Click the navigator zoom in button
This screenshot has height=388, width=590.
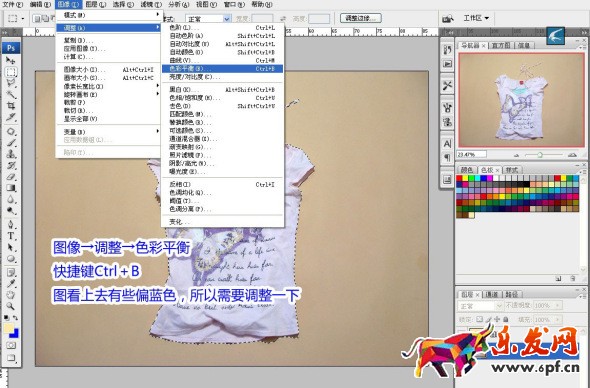(x=572, y=155)
